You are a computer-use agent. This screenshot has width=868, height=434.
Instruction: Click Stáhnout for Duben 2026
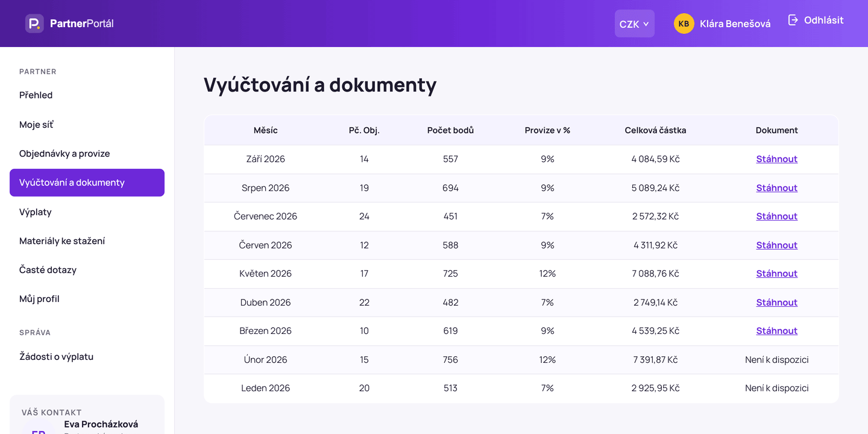click(x=776, y=303)
